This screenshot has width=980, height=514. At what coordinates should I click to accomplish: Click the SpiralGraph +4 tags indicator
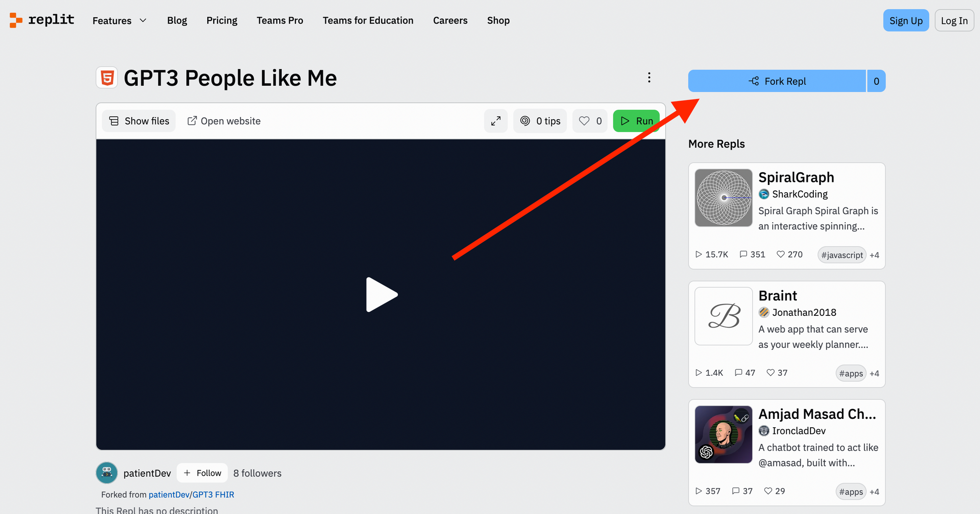(x=874, y=255)
